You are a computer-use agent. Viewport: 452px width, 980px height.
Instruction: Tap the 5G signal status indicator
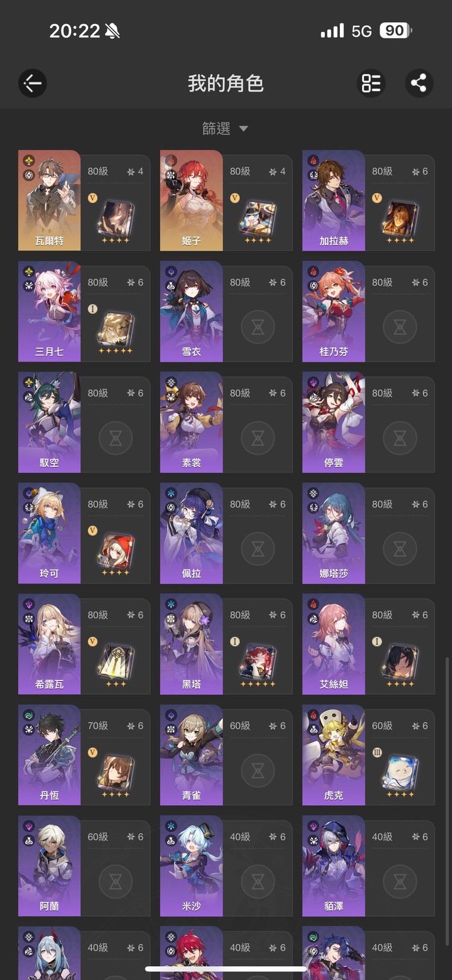tap(362, 31)
